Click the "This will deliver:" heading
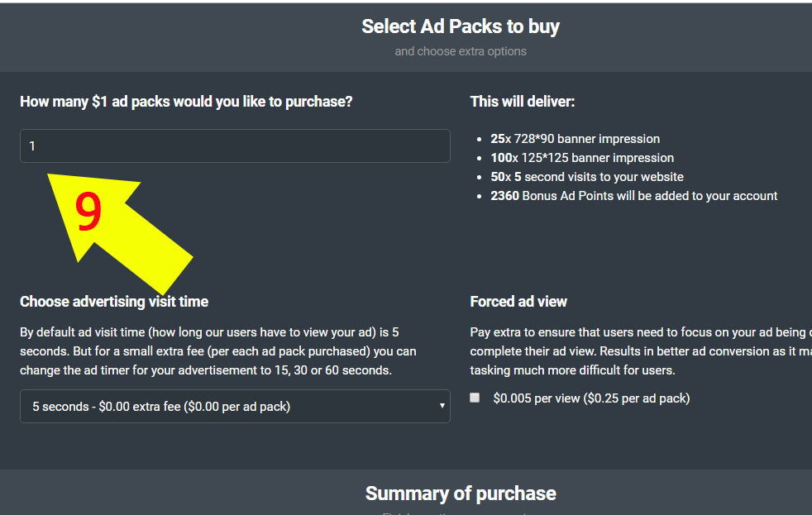 click(522, 102)
